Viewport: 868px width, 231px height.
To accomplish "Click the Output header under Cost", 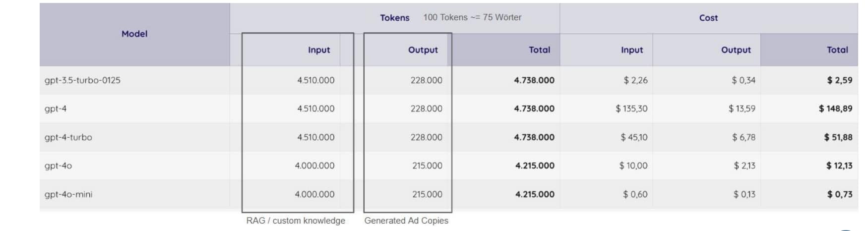I will (x=736, y=50).
